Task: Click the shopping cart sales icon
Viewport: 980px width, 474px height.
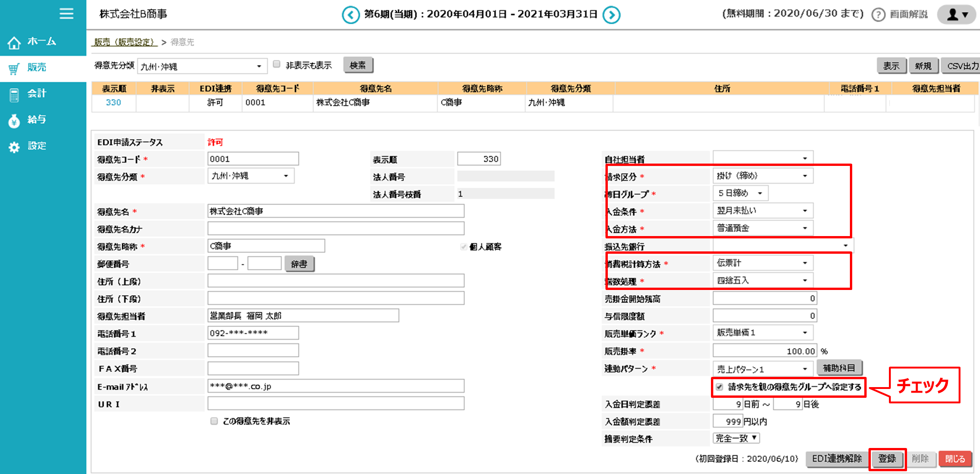Action: click(x=14, y=69)
